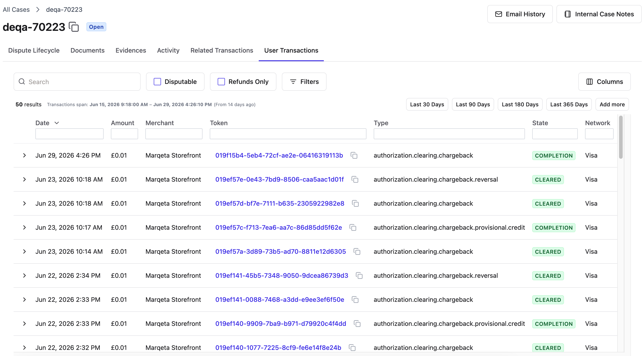Screen dimensions: 644x356
Task: Expand the Jun 22, 2026 2:34 PM row
Action: click(x=24, y=276)
